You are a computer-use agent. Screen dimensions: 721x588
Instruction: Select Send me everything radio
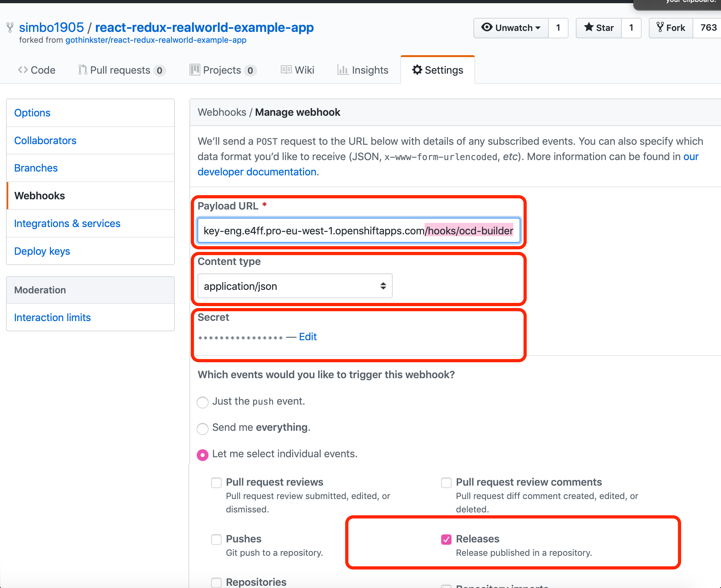203,429
